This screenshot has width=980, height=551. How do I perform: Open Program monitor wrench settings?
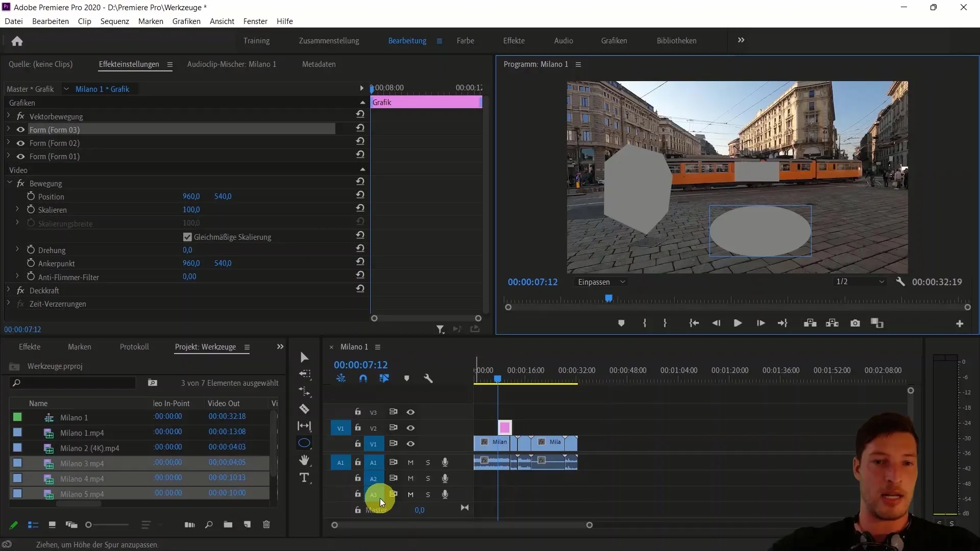click(x=900, y=282)
